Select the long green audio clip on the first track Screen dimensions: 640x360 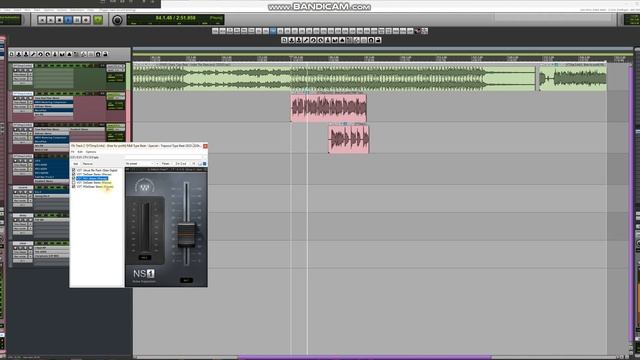334,77
